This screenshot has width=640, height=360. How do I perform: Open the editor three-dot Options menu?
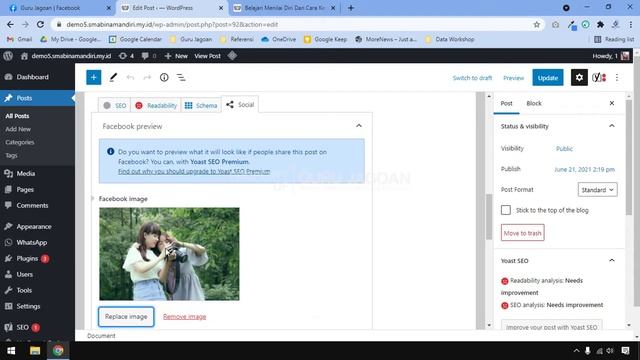click(x=617, y=77)
